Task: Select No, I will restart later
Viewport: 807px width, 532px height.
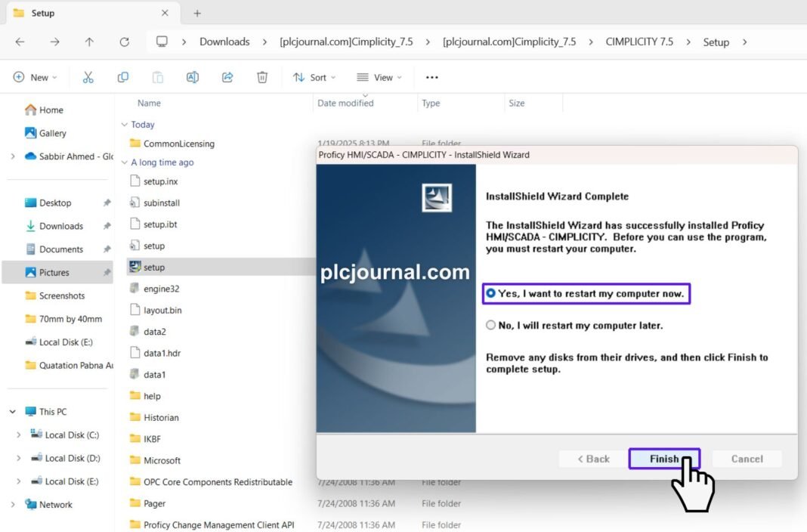Action: point(491,326)
